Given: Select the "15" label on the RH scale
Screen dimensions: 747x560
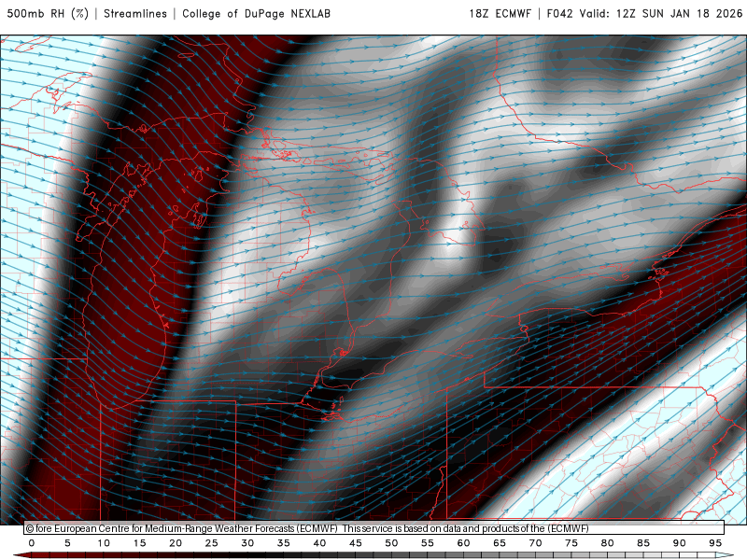Looking at the screenshot, I should (139, 543).
